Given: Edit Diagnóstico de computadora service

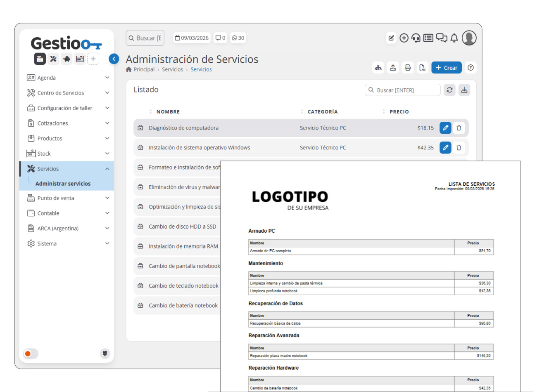Looking at the screenshot, I should [445, 128].
